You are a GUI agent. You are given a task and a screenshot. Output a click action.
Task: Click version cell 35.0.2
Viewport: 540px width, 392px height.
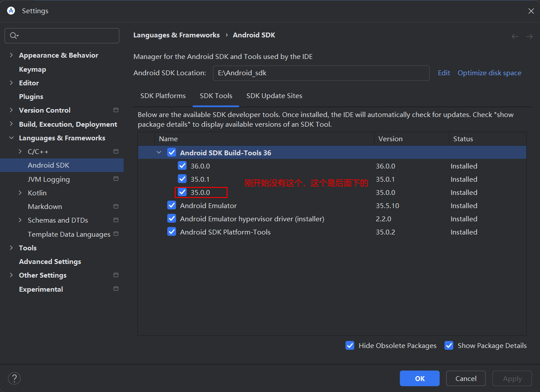[x=386, y=232]
